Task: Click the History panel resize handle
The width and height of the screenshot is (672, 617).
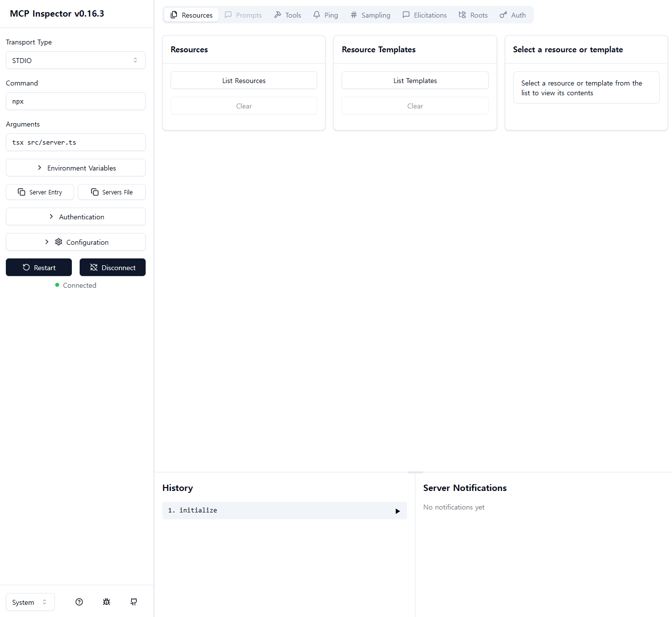Action: point(415,472)
